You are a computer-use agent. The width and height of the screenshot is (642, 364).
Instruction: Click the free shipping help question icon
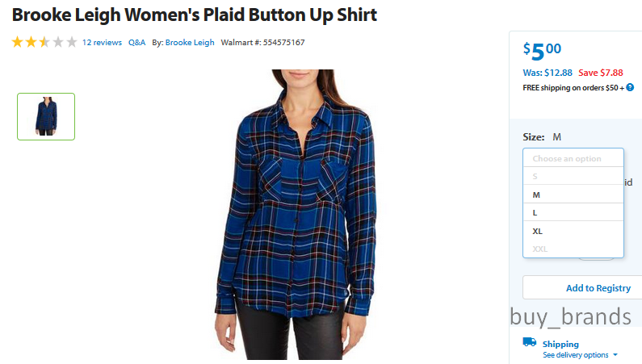click(x=630, y=87)
